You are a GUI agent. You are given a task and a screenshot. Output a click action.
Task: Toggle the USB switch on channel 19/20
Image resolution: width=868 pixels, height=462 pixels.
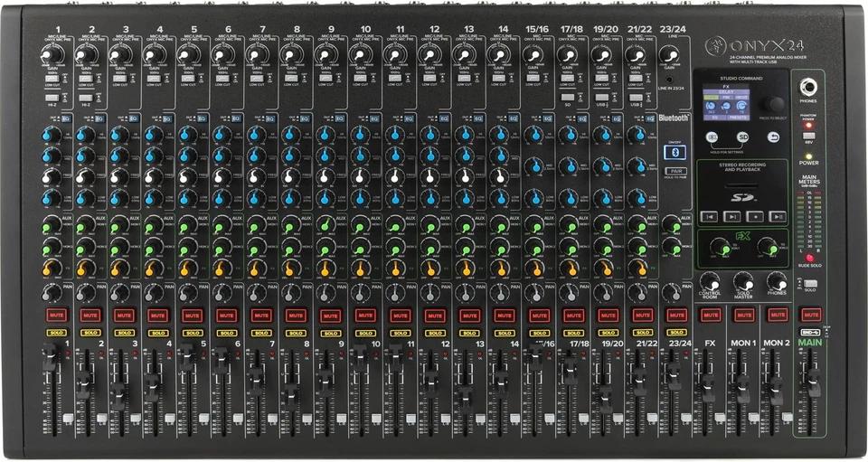pos(602,98)
